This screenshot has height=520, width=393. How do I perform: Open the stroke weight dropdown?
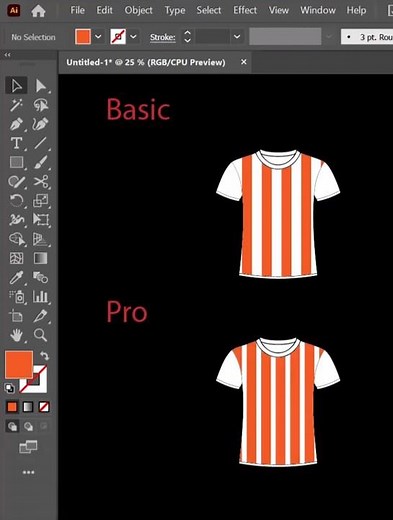[x=237, y=36]
